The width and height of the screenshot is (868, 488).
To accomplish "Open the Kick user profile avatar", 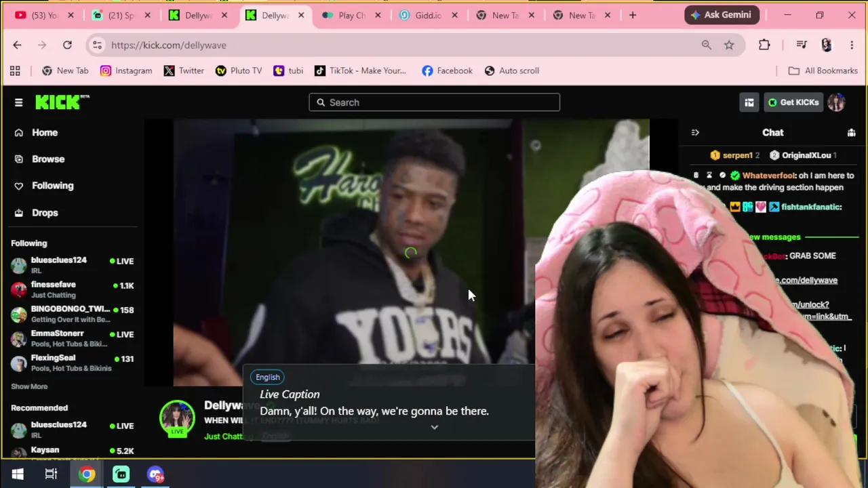I will pyautogui.click(x=836, y=102).
